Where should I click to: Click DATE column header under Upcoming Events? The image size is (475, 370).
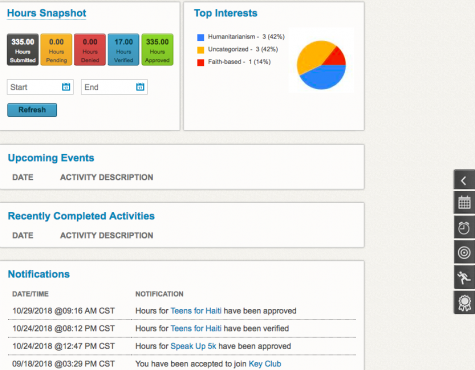point(23,177)
